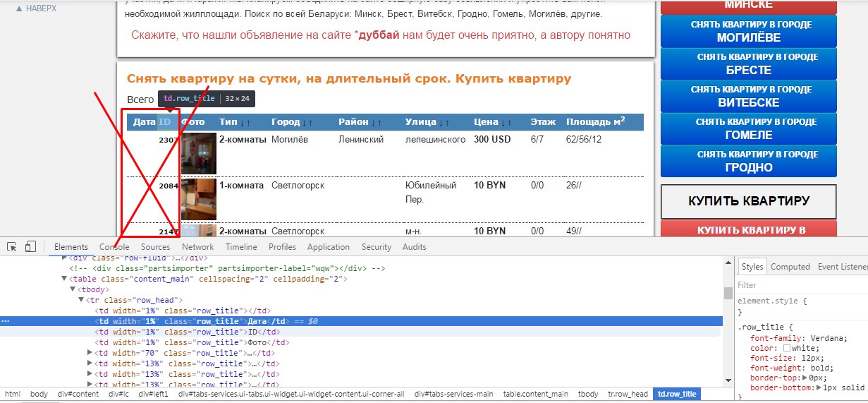The height and width of the screenshot is (403, 868).
Task: Expand the border-bottom property triangle
Action: click(x=819, y=388)
